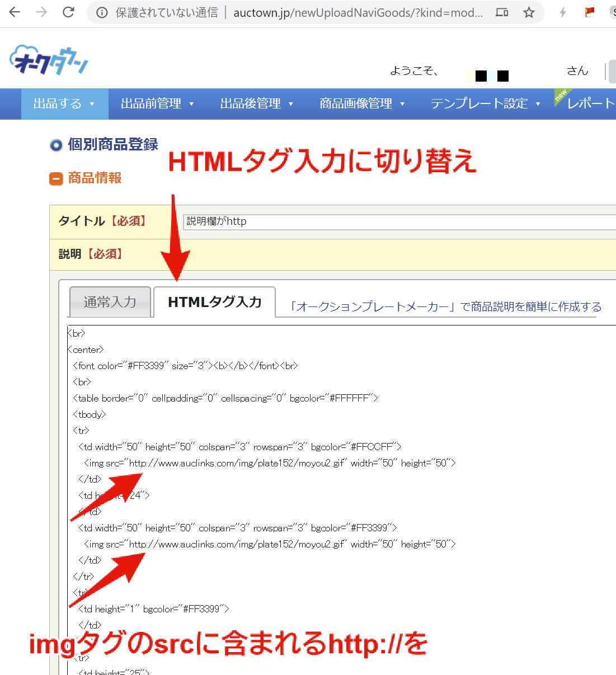This screenshot has height=675, width=616.
Task: Click the 個別商品登録 heading bullet icon
Action: click(56, 145)
